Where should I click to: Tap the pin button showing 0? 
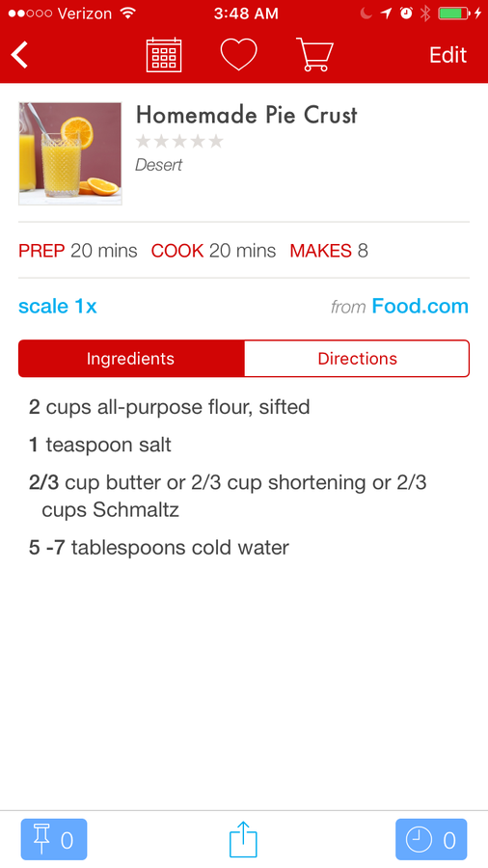(x=54, y=839)
